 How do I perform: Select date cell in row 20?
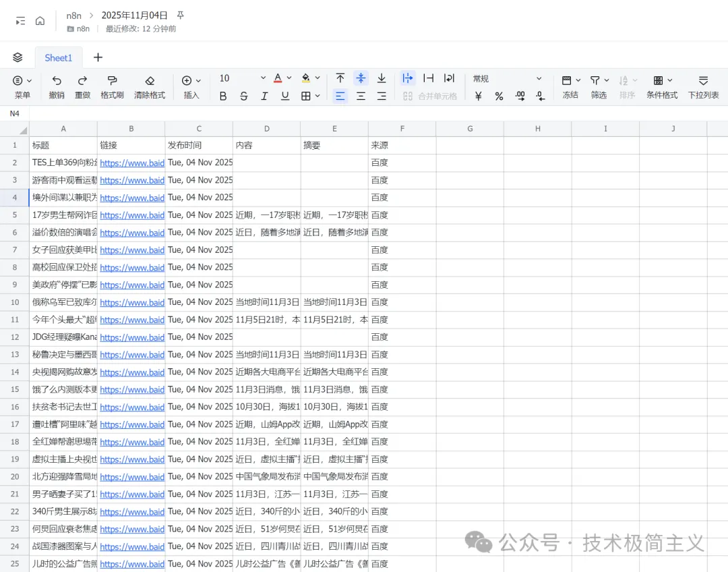tap(199, 477)
